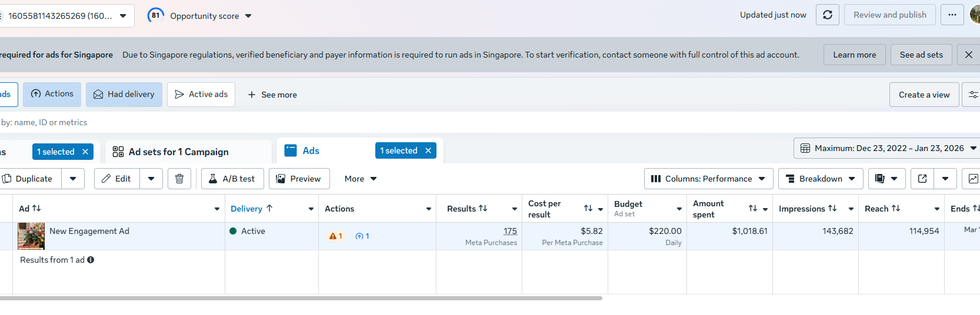Viewport: 980px width, 315px height.
Task: Open the Breakdown dropdown
Action: pyautogui.click(x=820, y=179)
